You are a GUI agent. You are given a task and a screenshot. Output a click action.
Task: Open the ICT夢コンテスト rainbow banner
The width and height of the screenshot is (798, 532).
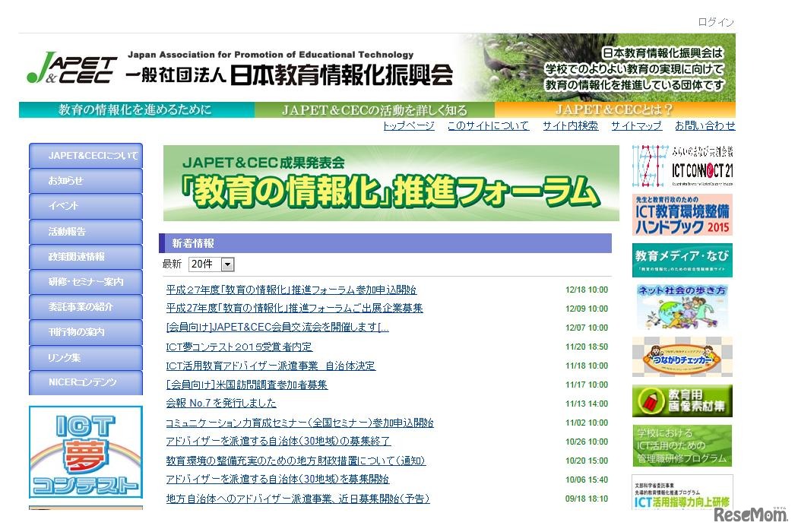click(x=85, y=452)
